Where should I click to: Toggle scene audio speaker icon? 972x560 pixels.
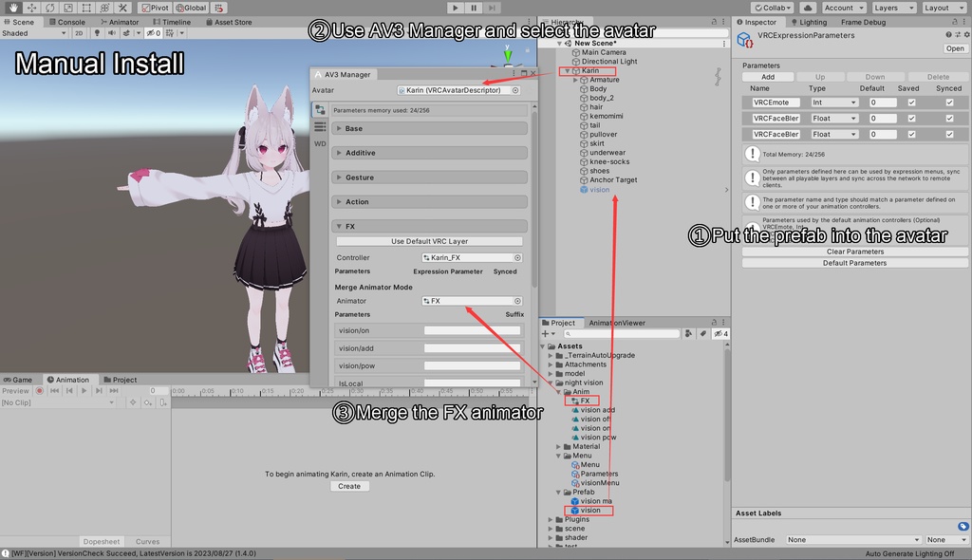(x=112, y=33)
